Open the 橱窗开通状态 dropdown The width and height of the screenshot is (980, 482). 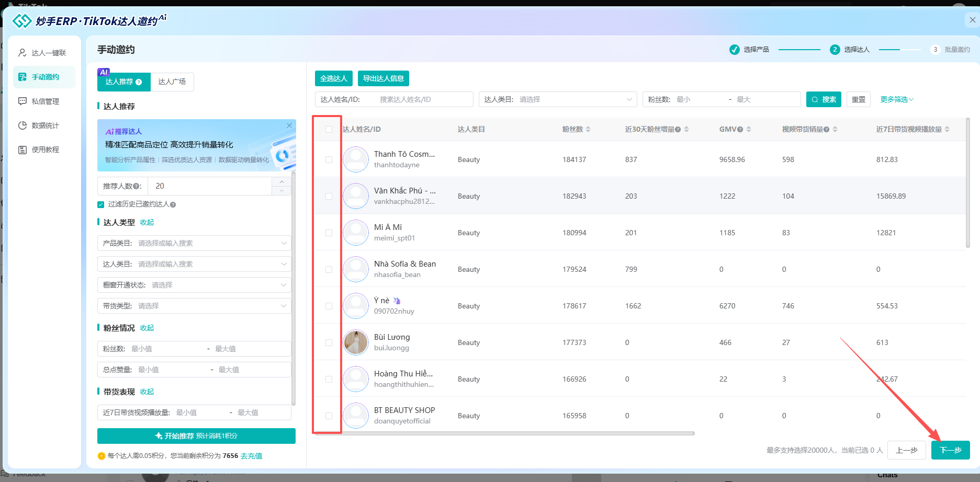pos(194,285)
